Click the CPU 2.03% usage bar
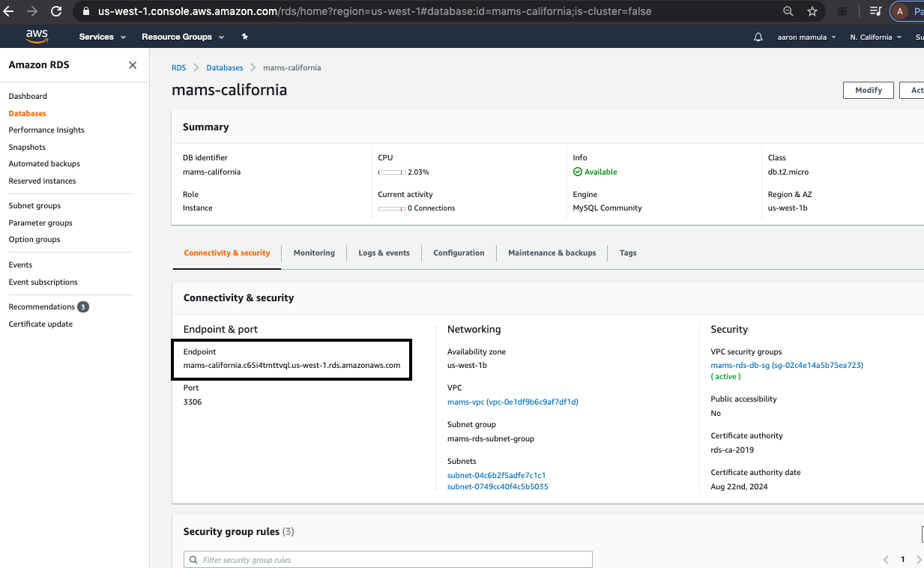 pos(392,172)
